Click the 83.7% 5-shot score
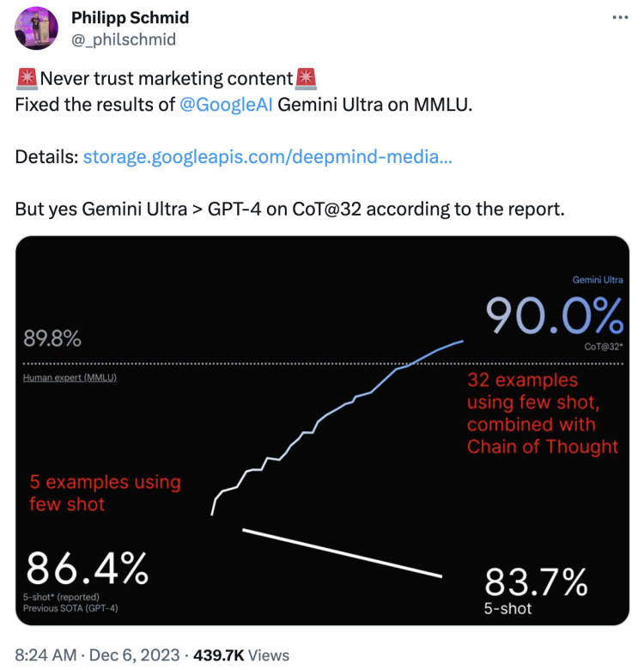Screen dimensions: 644x670 click(536, 583)
